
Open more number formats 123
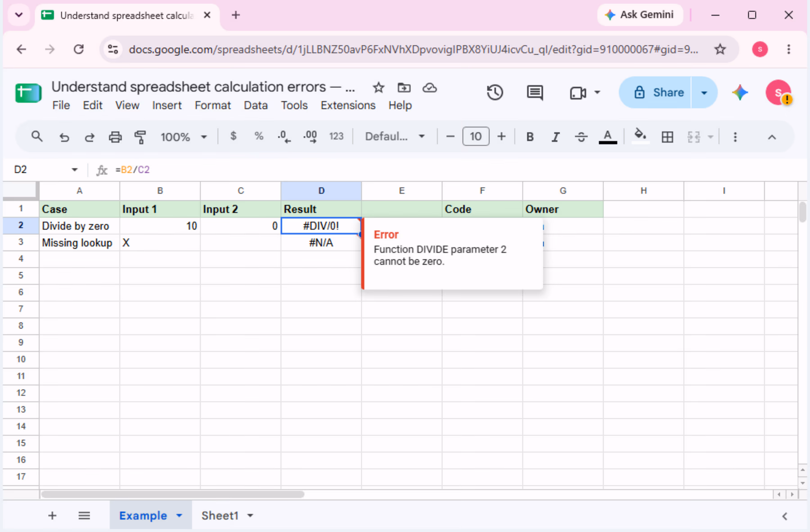pos(336,136)
